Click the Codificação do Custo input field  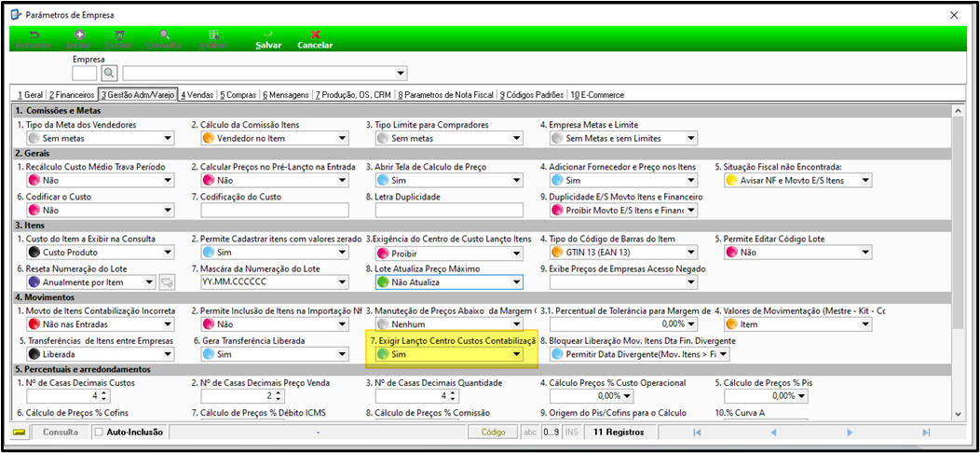275,211
